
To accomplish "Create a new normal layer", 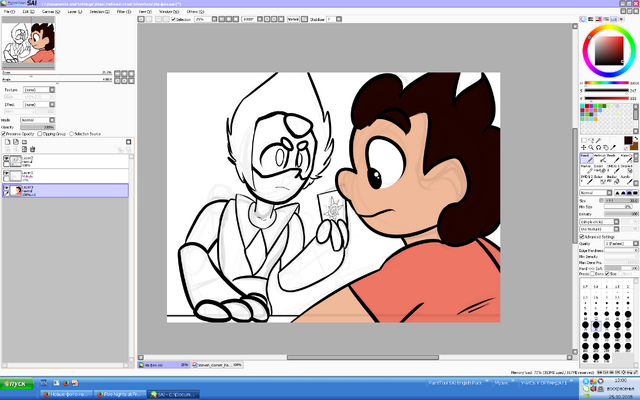I will pos(7,142).
